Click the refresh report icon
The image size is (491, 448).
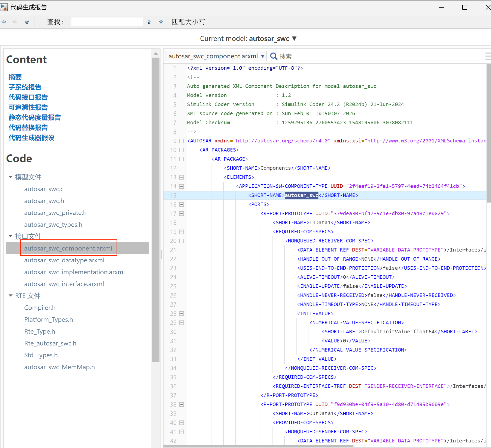pos(27,22)
